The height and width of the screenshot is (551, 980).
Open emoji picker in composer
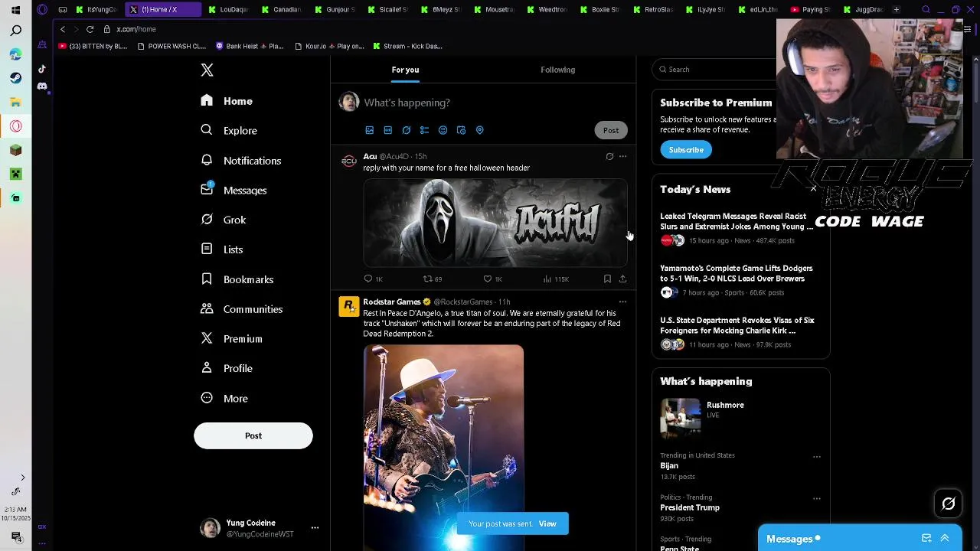click(x=443, y=130)
